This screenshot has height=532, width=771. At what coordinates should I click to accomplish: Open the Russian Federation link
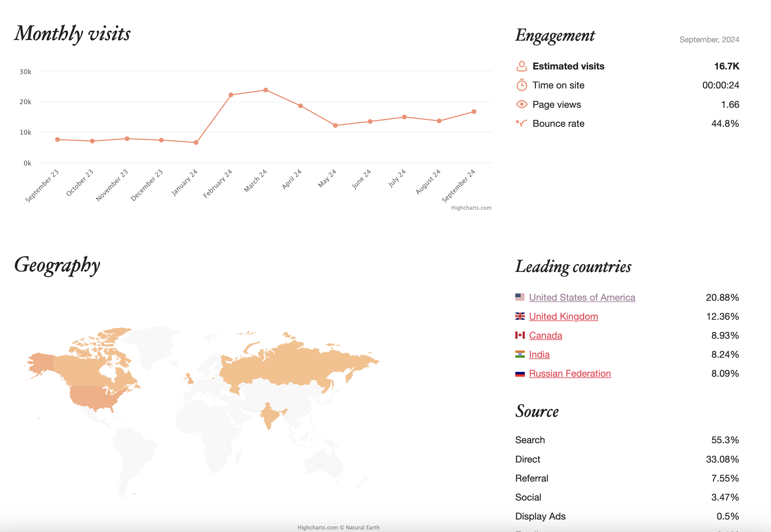point(570,373)
